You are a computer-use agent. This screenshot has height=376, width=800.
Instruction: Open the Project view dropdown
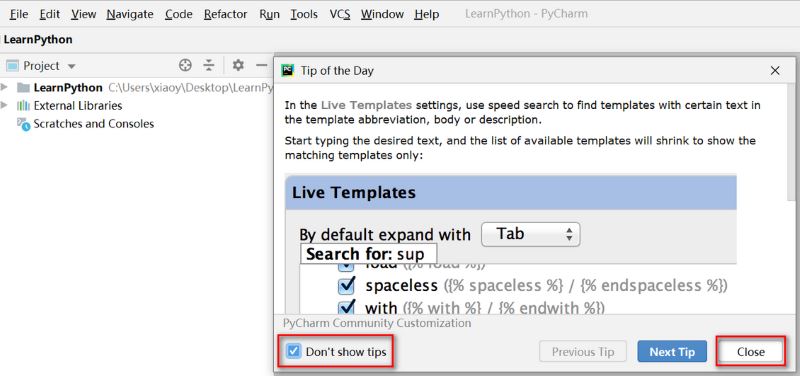pos(71,66)
